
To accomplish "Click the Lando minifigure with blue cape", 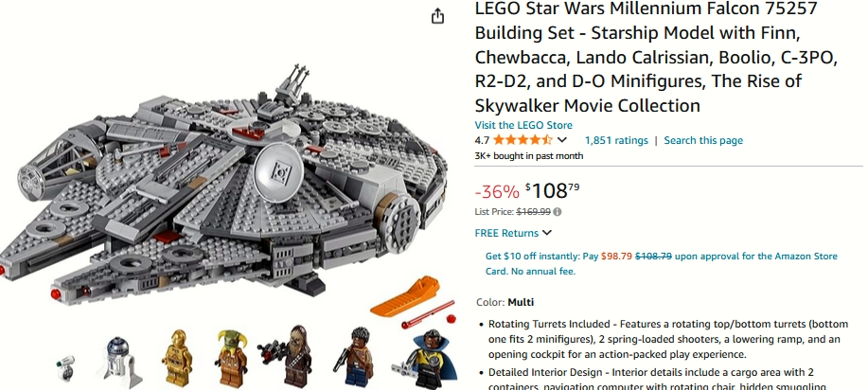I will pyautogui.click(x=416, y=358).
